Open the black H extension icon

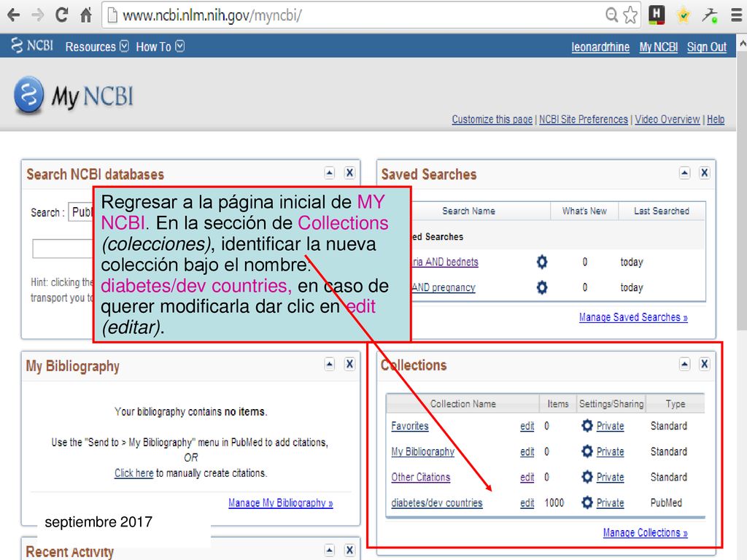pos(657,15)
